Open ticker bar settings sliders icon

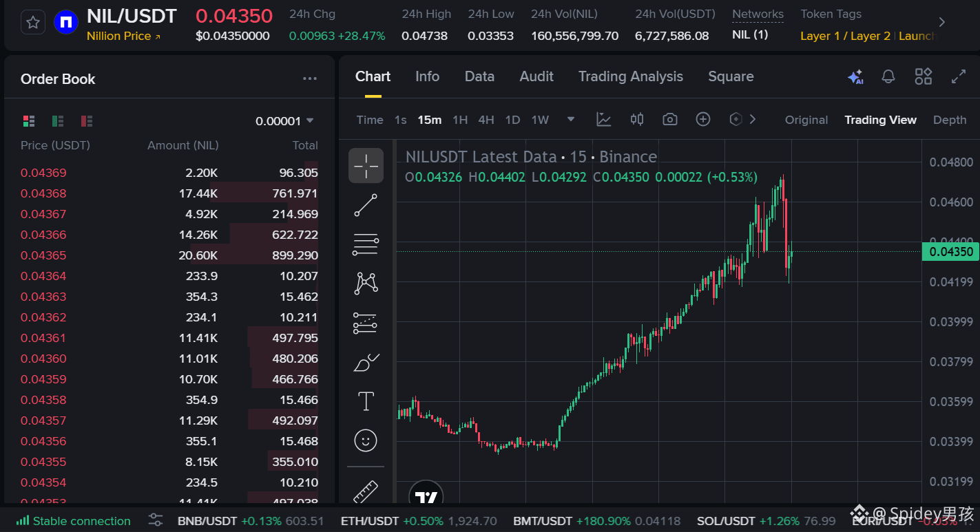156,520
